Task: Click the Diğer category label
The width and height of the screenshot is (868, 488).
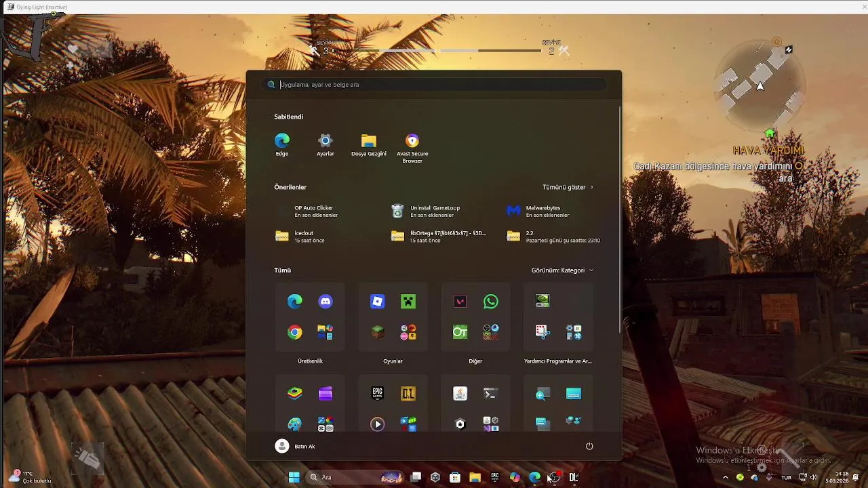Action: coord(475,361)
